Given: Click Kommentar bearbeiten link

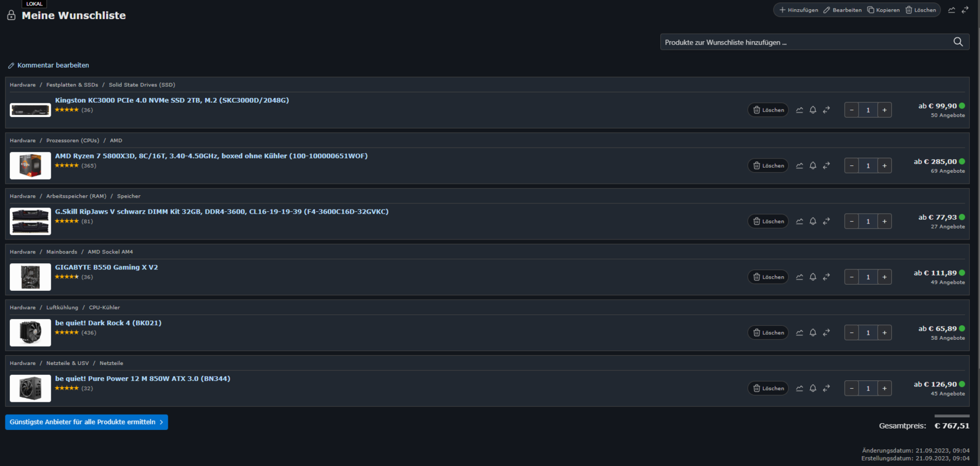Looking at the screenshot, I should (x=48, y=66).
